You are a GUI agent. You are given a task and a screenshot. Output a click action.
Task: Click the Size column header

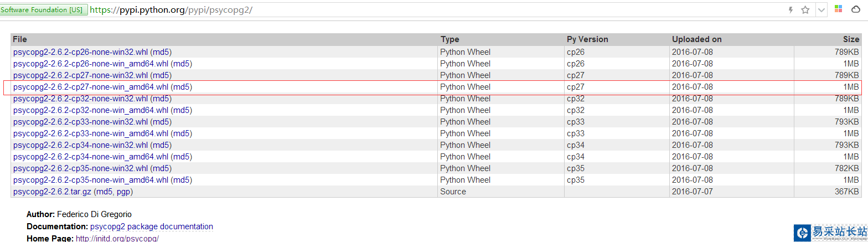[x=851, y=39]
